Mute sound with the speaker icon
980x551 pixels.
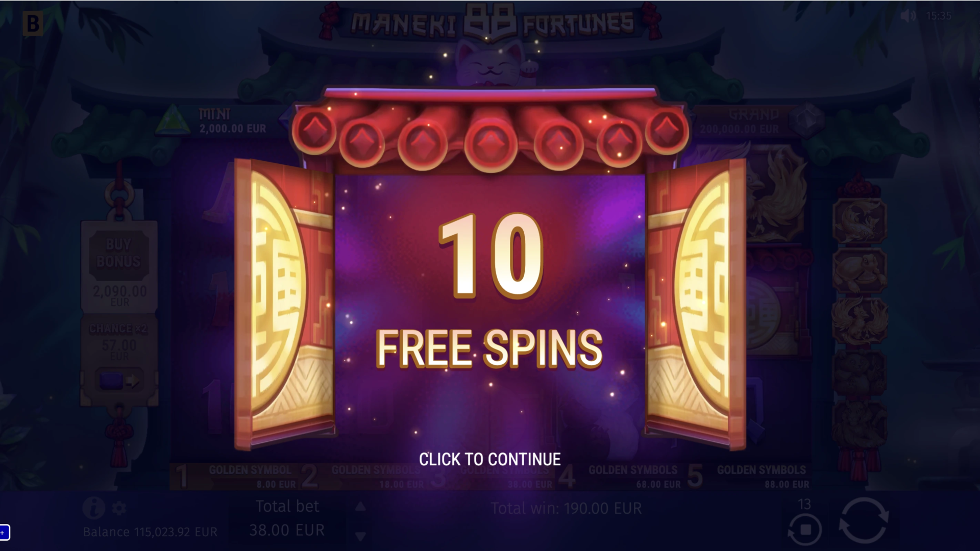click(x=908, y=16)
